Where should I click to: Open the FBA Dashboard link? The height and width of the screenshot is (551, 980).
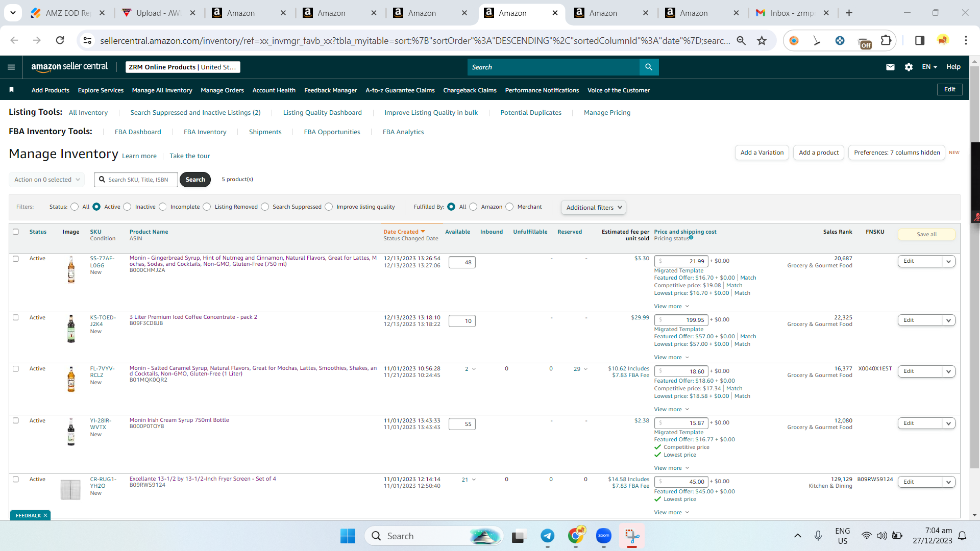pyautogui.click(x=138, y=132)
